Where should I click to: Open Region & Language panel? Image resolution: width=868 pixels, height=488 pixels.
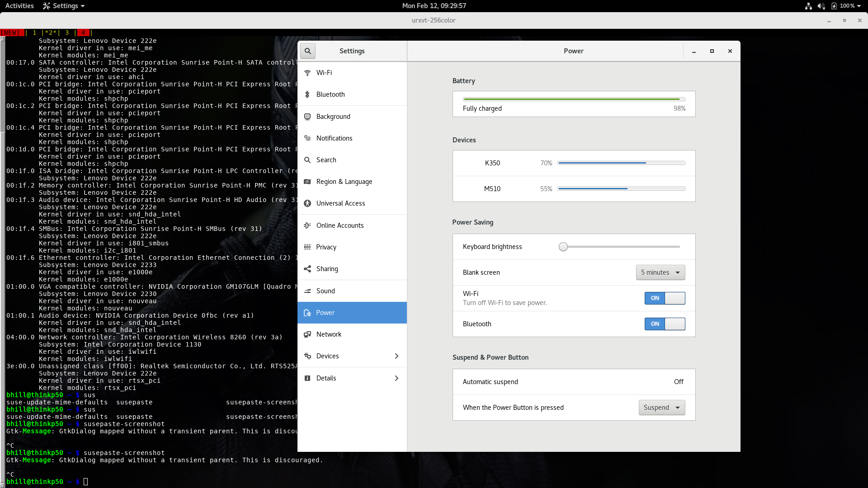pos(352,182)
